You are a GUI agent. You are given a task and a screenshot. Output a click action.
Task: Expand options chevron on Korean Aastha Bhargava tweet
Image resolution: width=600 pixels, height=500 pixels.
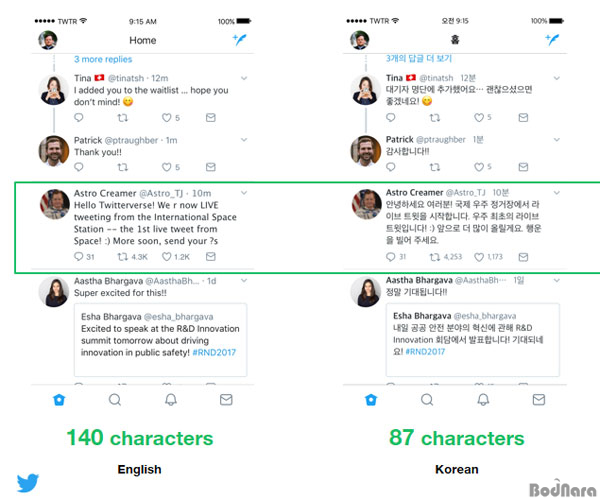pos(557,280)
